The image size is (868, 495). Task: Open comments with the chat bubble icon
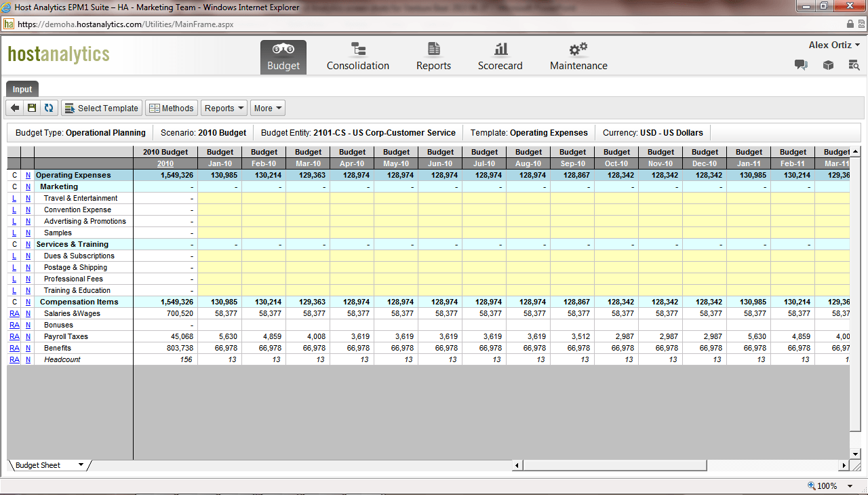click(801, 65)
